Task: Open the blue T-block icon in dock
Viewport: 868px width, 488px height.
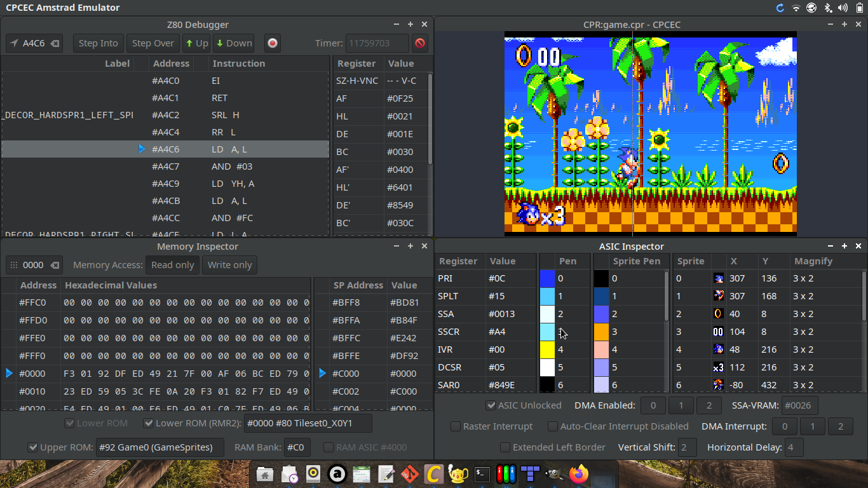Action: pyautogui.click(x=531, y=474)
